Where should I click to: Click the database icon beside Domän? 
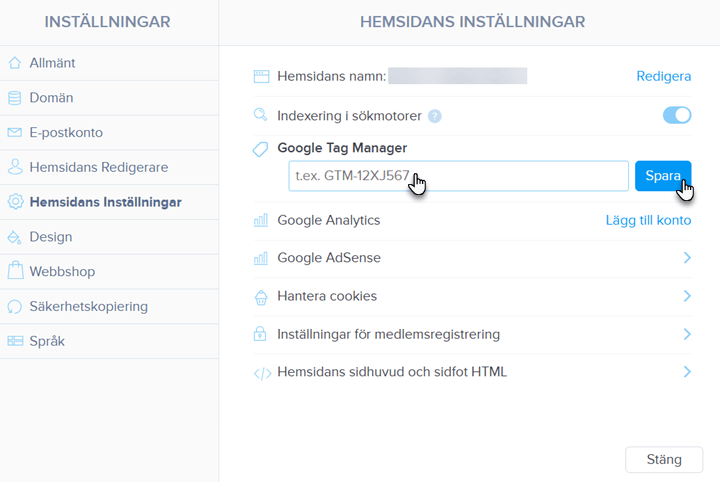pyautogui.click(x=15, y=98)
